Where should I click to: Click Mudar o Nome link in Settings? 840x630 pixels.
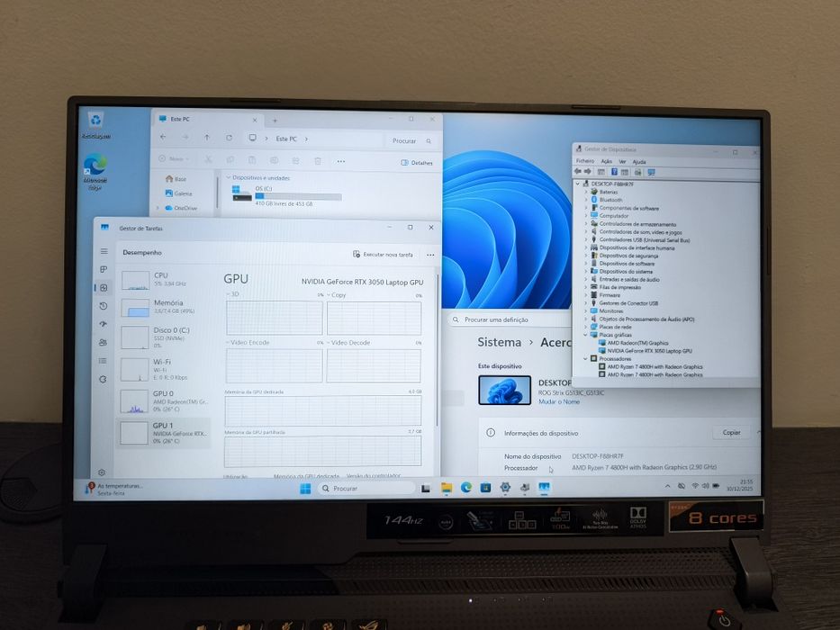click(559, 401)
